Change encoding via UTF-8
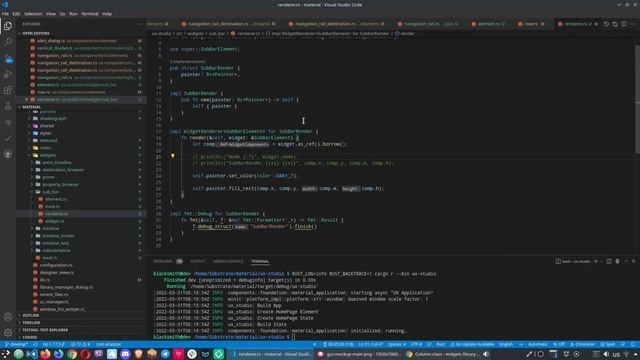The height and width of the screenshot is (360, 640). (416, 344)
